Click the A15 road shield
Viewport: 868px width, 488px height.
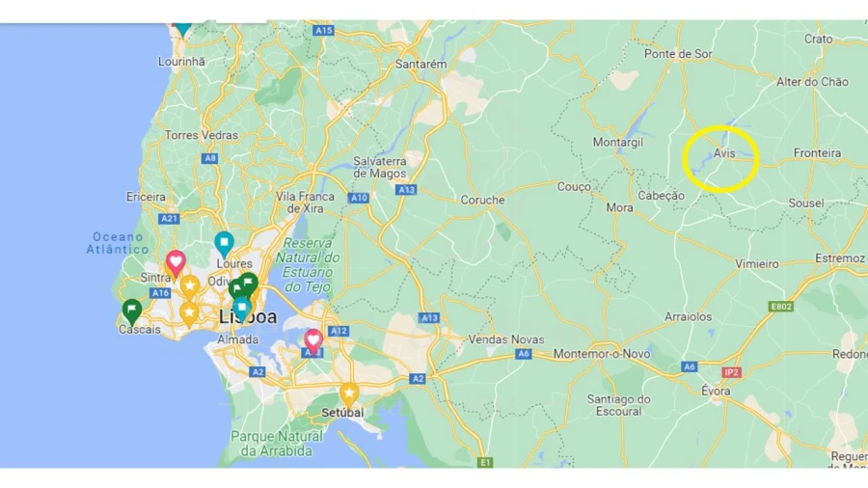(x=323, y=31)
